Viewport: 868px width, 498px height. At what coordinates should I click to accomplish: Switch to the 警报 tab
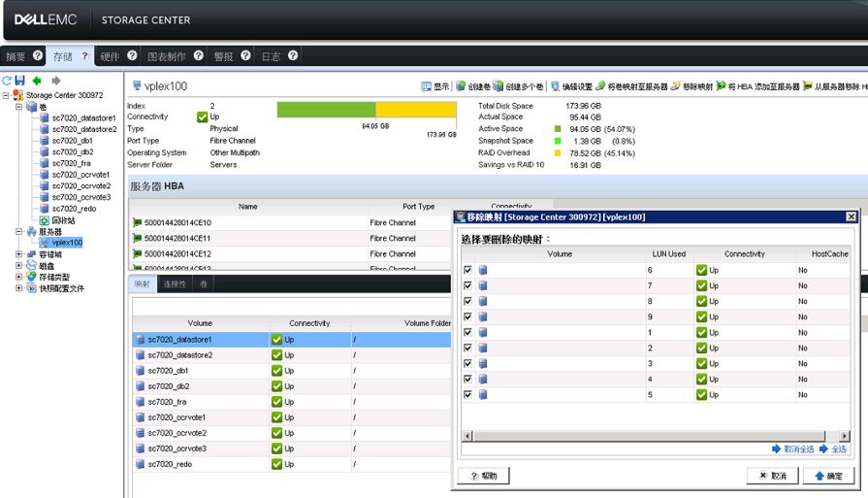click(223, 56)
